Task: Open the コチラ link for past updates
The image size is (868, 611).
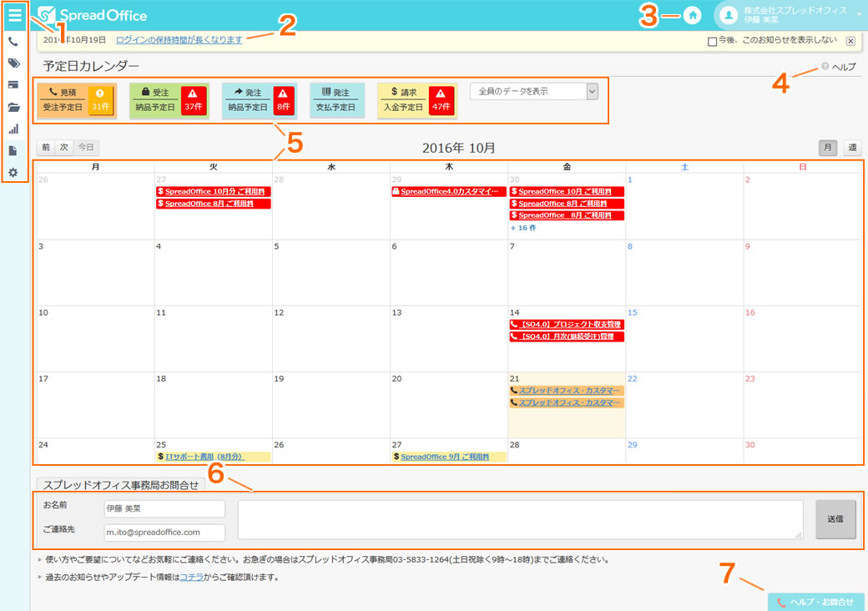Action: click(191, 578)
